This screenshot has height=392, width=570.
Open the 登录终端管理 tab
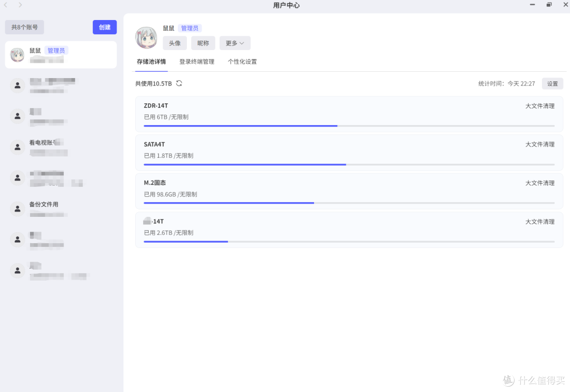coord(197,62)
